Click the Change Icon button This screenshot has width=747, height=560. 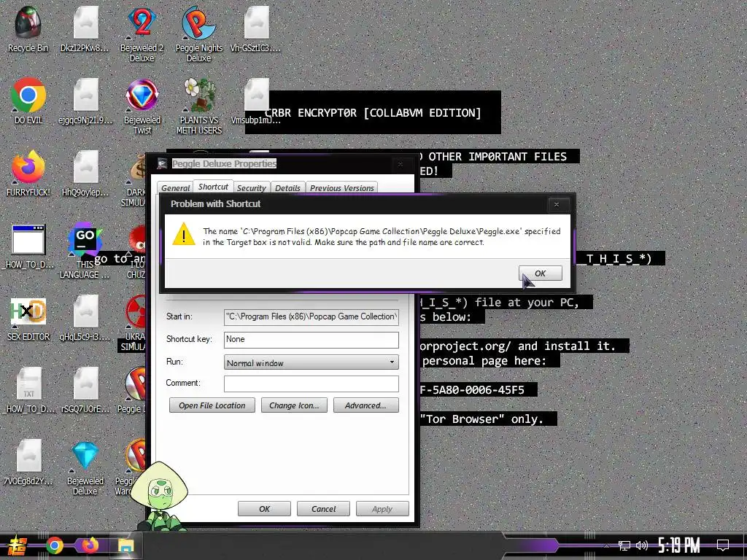(294, 405)
